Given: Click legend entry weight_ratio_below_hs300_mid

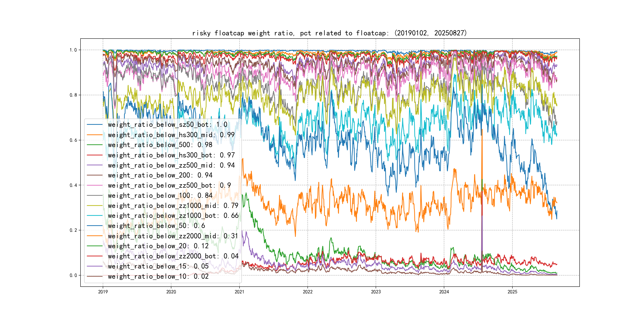Looking at the screenshot, I should click(x=171, y=135).
